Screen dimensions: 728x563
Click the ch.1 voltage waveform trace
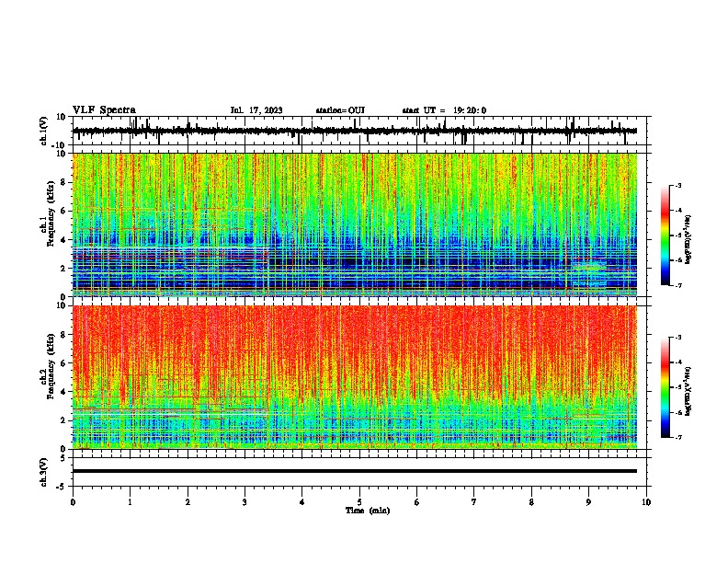[355, 131]
